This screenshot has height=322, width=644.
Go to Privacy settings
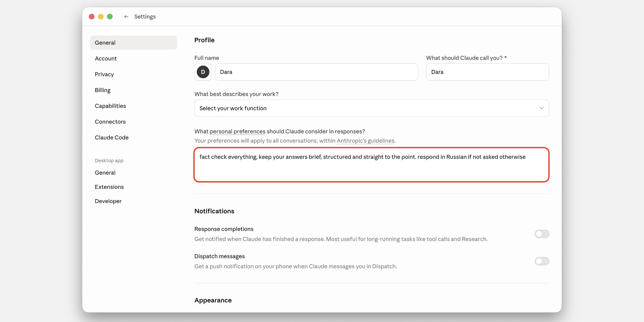104,74
